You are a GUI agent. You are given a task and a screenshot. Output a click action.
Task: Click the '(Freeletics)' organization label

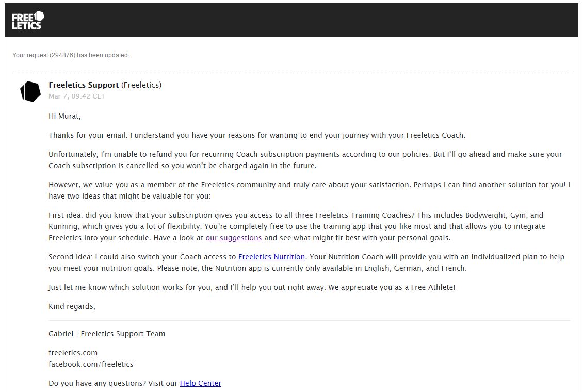pos(141,85)
